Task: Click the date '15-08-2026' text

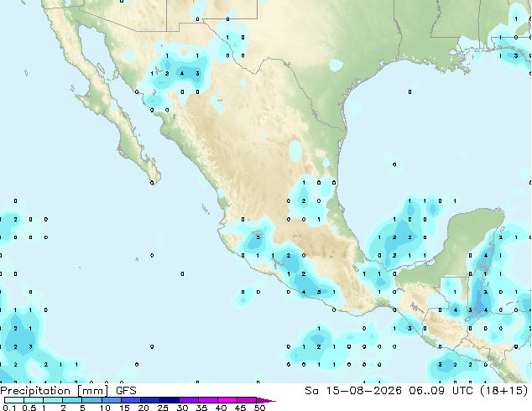Action: (x=363, y=391)
